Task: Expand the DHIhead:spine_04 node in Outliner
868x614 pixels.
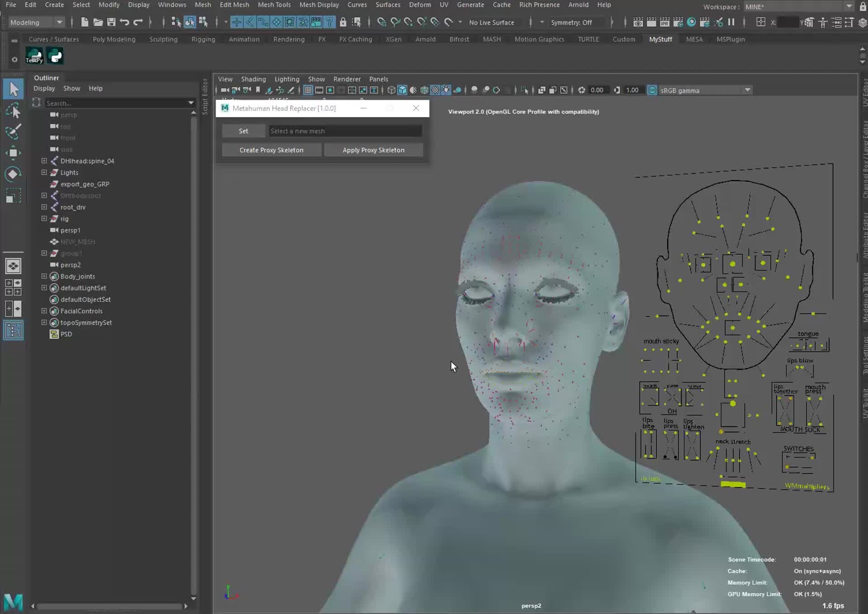Action: [x=43, y=161]
